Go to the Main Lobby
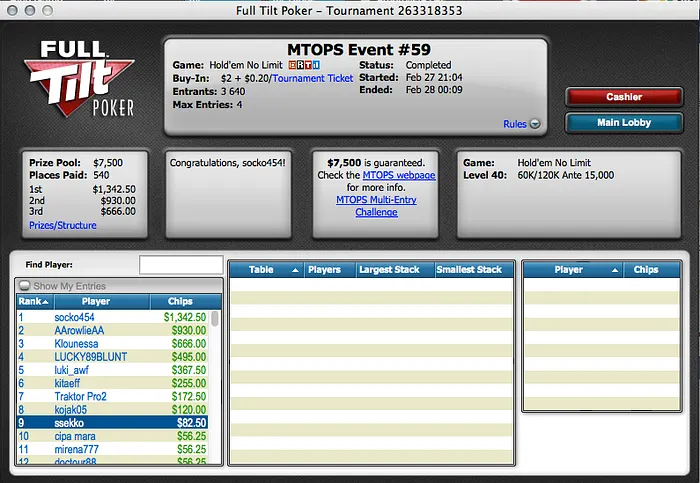The width and height of the screenshot is (700, 483). [624, 123]
